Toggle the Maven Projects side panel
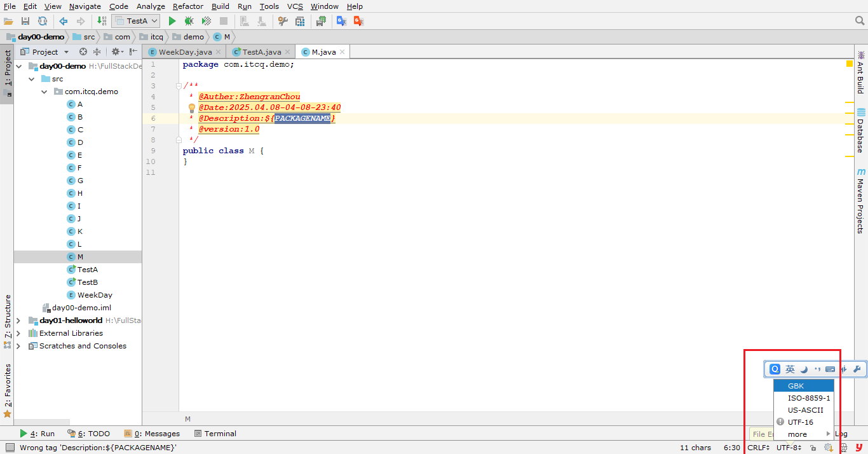 tap(861, 201)
